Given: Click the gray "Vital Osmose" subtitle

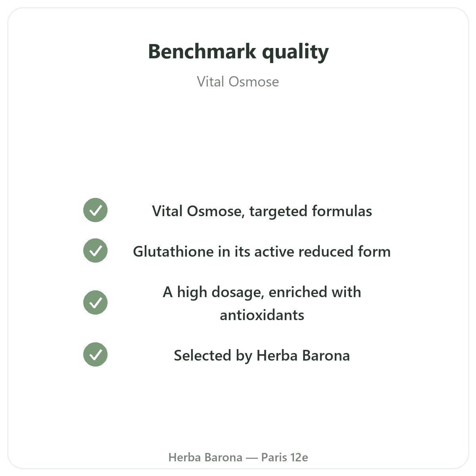Looking at the screenshot, I should point(238,82).
